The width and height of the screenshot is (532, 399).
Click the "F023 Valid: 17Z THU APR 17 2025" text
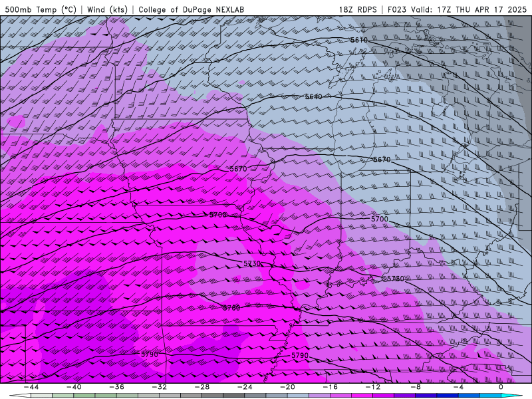point(457,9)
